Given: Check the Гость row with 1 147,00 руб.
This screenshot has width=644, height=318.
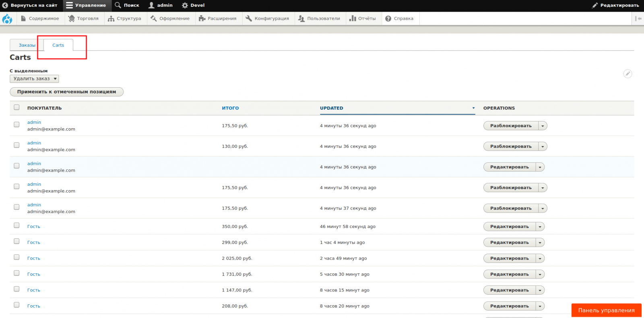Looking at the screenshot, I should (17, 289).
